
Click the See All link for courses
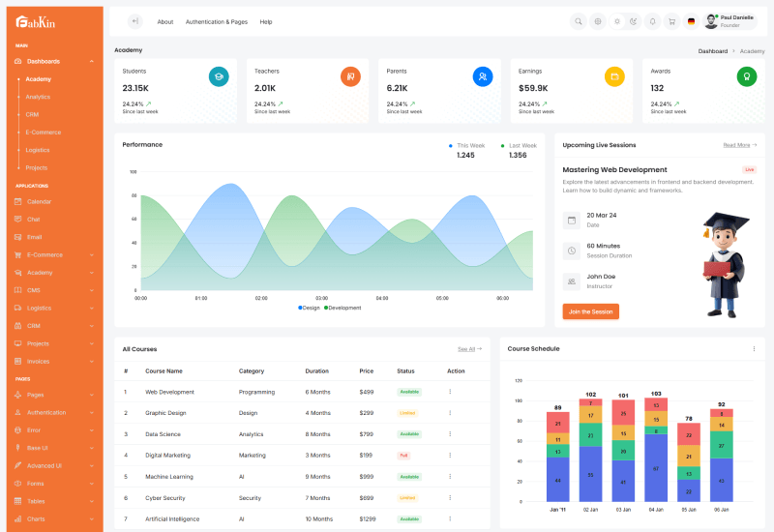coord(469,348)
